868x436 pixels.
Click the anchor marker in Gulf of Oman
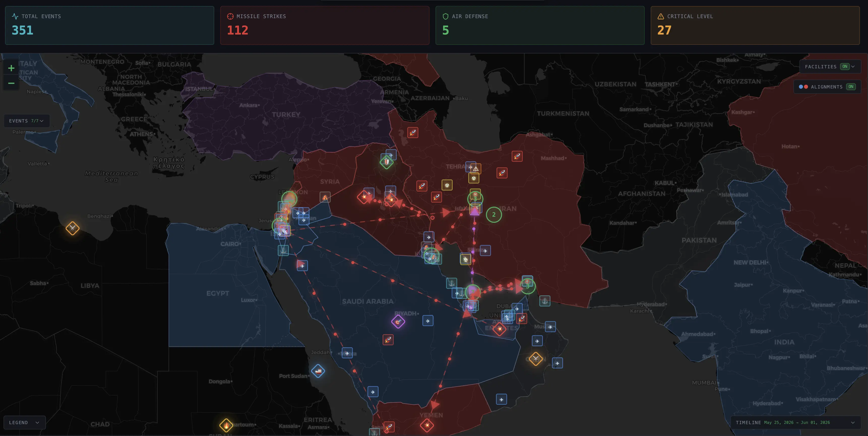[x=545, y=301]
